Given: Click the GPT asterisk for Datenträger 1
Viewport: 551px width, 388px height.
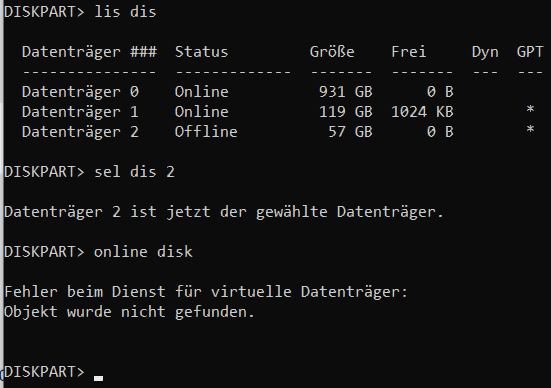Looking at the screenshot, I should 530,110.
